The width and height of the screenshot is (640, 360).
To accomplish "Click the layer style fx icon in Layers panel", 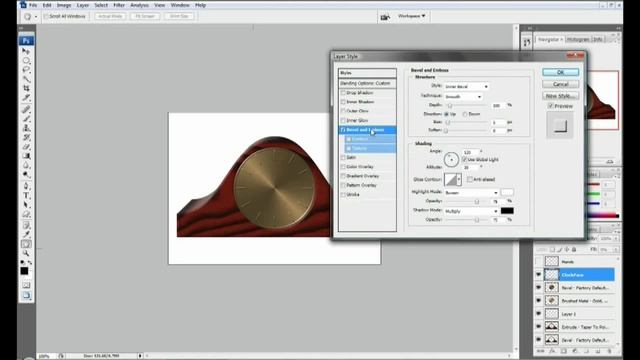I will pyautogui.click(x=552, y=351).
